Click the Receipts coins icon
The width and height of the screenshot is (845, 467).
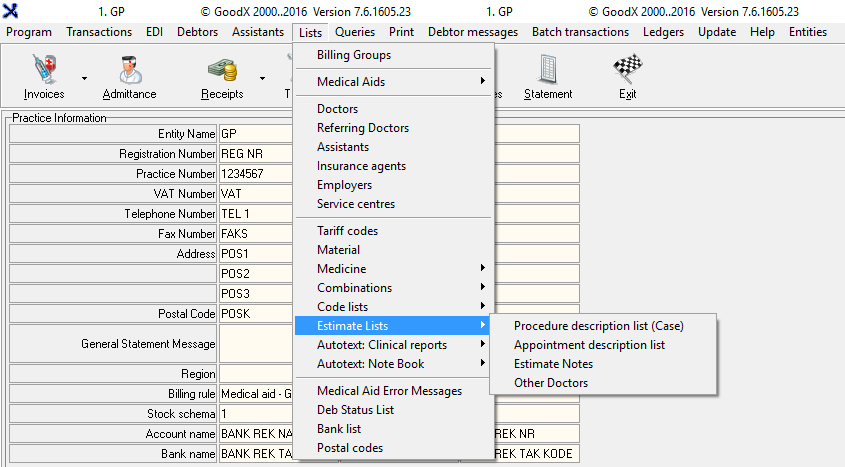click(x=221, y=70)
